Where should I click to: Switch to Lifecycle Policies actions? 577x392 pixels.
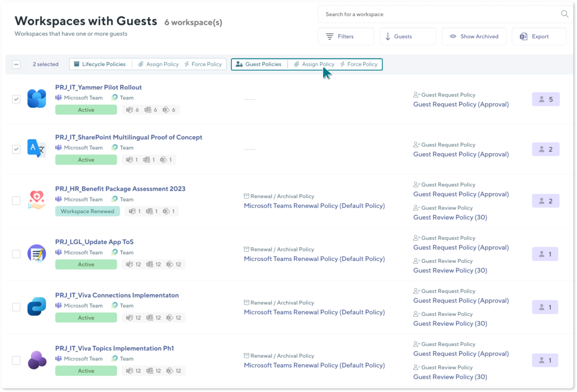[x=100, y=64]
